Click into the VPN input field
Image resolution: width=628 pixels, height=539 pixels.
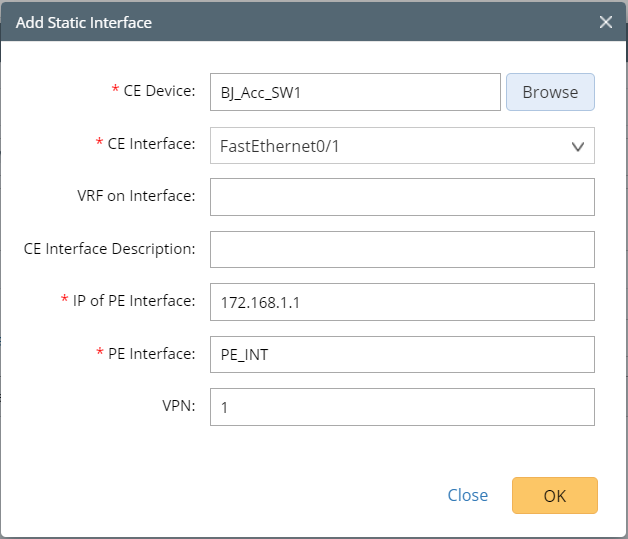click(402, 407)
